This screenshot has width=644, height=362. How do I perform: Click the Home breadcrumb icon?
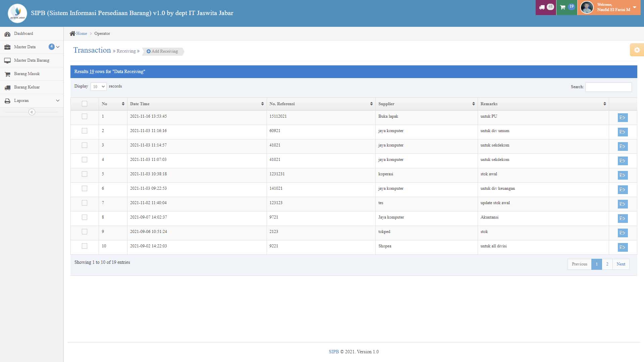72,34
